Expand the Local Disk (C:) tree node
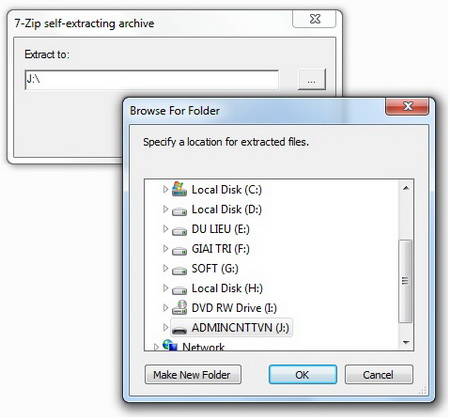 point(165,189)
